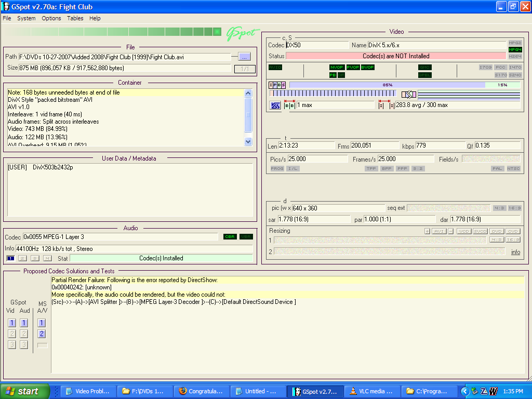
Task: Open the Start menu
Action: (25, 391)
